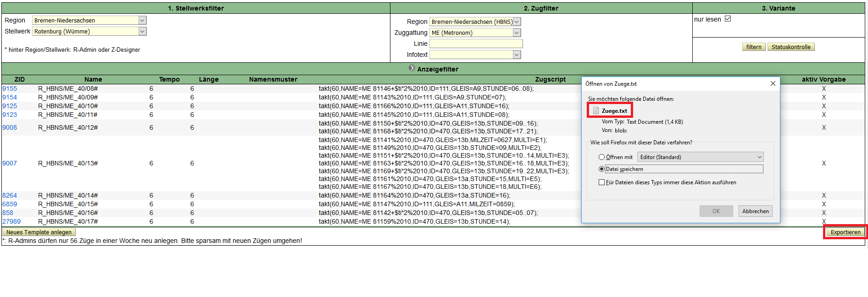Open the Stellwerksfilter Region dropdown

(142, 20)
